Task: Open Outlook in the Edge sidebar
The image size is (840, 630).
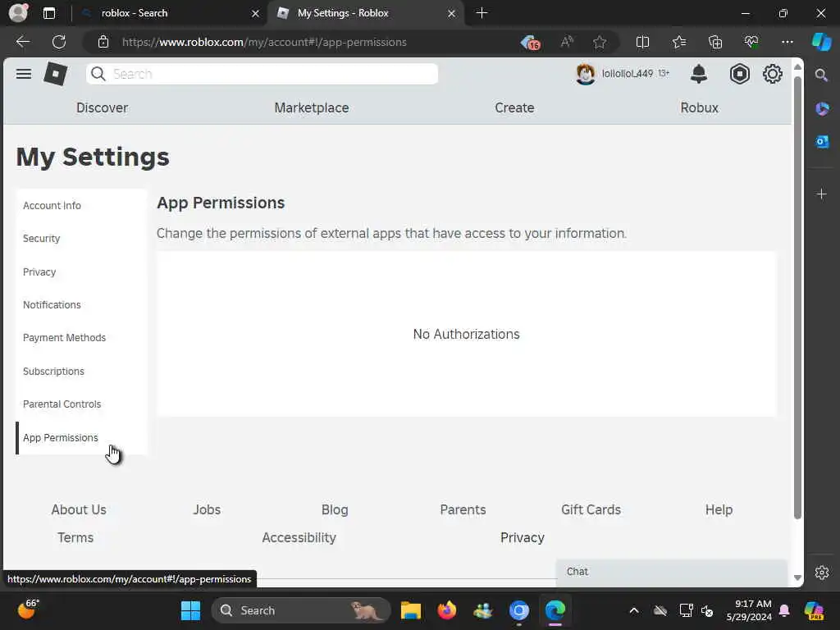Action: click(x=822, y=141)
